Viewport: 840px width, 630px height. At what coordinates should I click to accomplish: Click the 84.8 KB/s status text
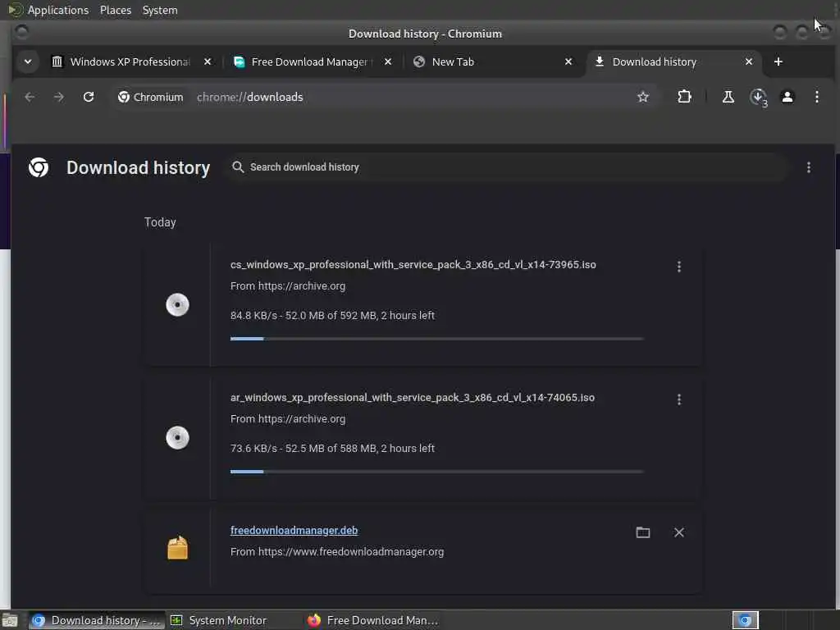pyautogui.click(x=332, y=316)
